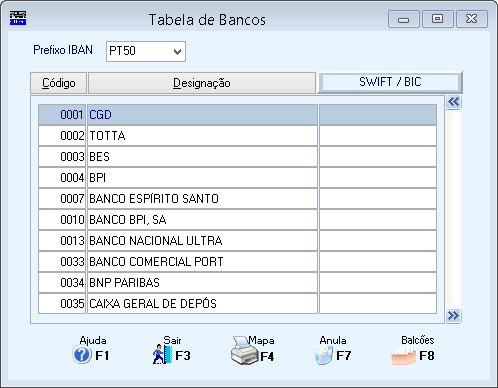Click the Ajuda F1 help icon
498x388 pixels.
pos(82,355)
